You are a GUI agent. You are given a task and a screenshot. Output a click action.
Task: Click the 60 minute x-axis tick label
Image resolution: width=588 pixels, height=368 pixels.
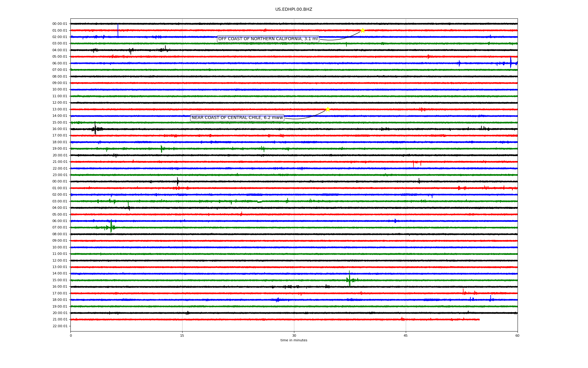(x=517, y=335)
